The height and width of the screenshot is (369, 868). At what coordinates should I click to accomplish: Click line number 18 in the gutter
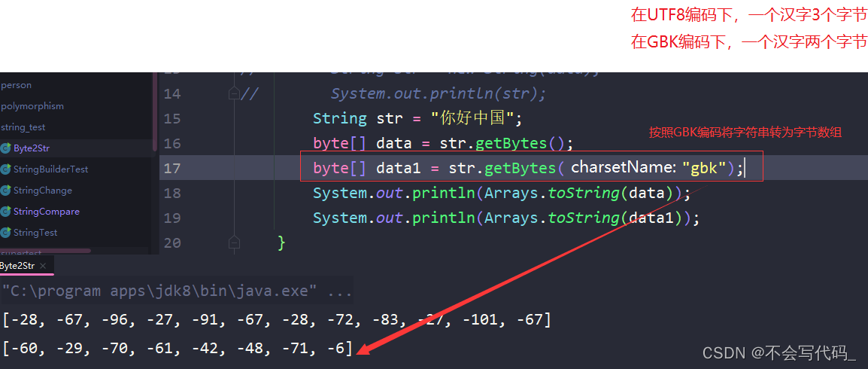[172, 193]
